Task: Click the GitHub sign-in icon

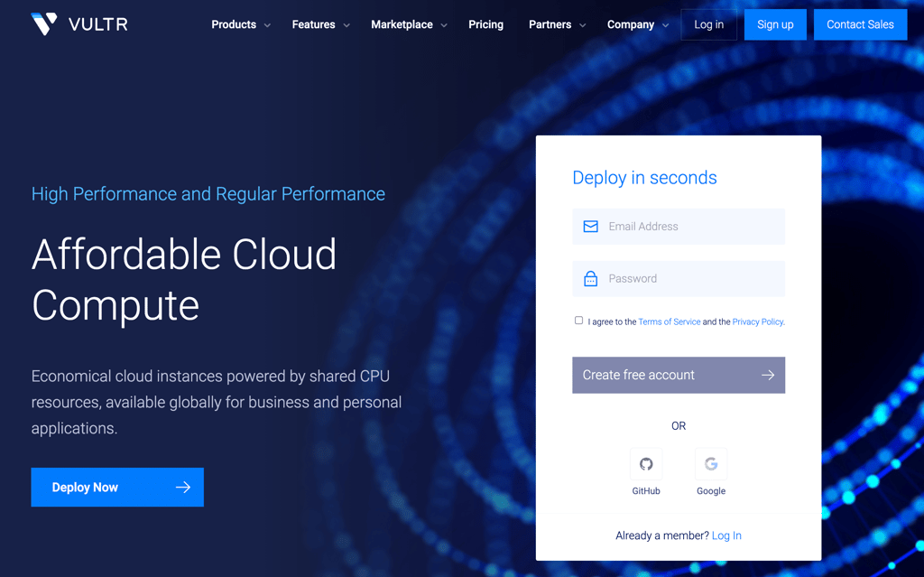Action: click(x=646, y=464)
